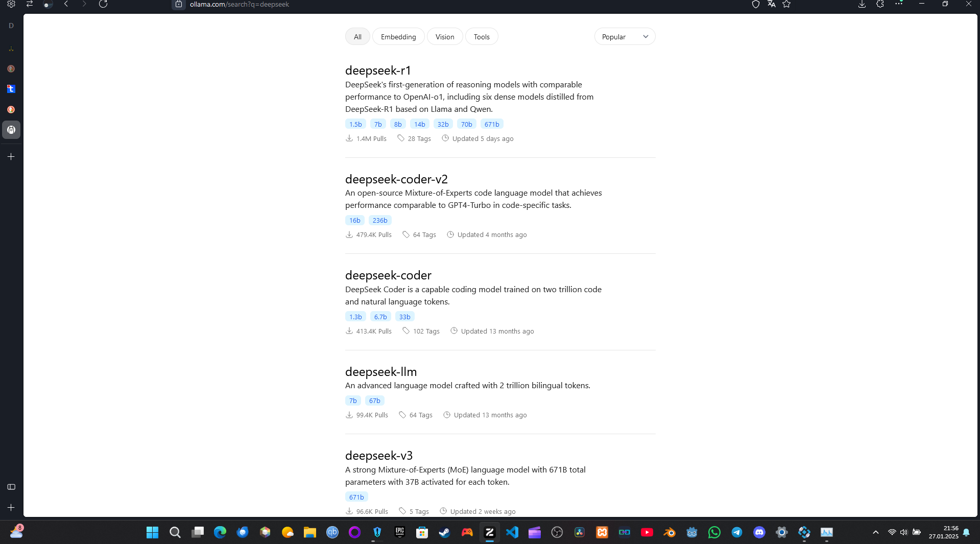Click the 671b tag under deepseek-r1

point(492,124)
